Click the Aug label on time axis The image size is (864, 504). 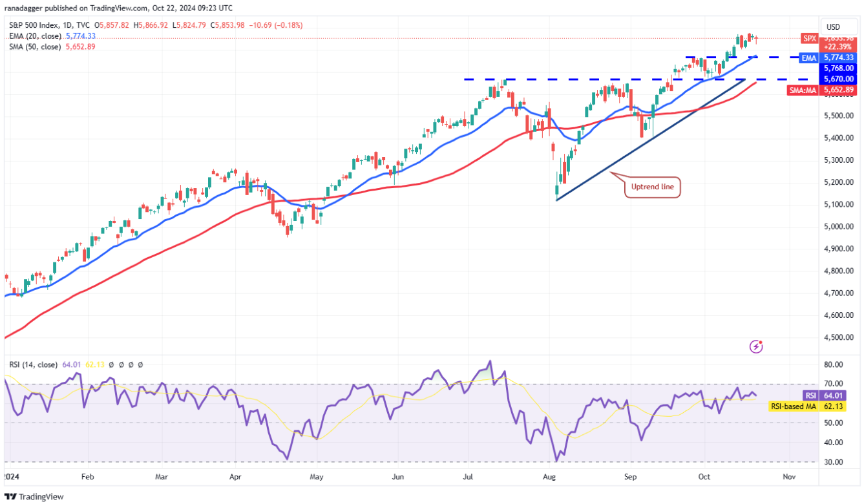tap(550, 476)
